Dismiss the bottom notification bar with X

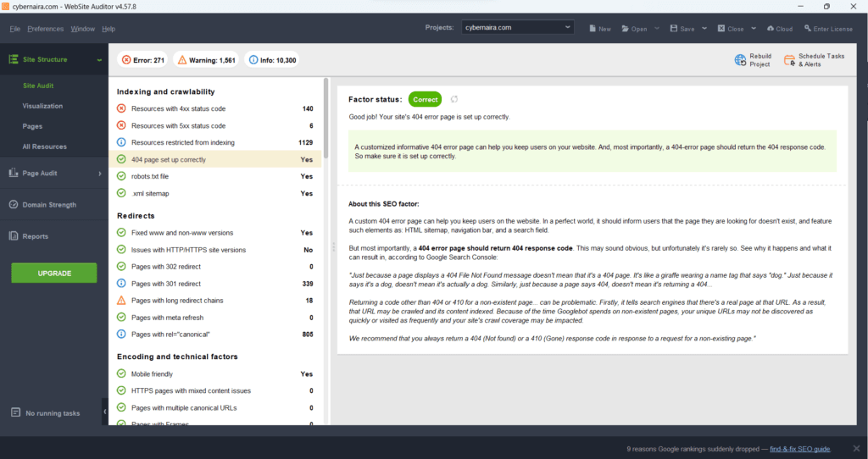tap(856, 449)
